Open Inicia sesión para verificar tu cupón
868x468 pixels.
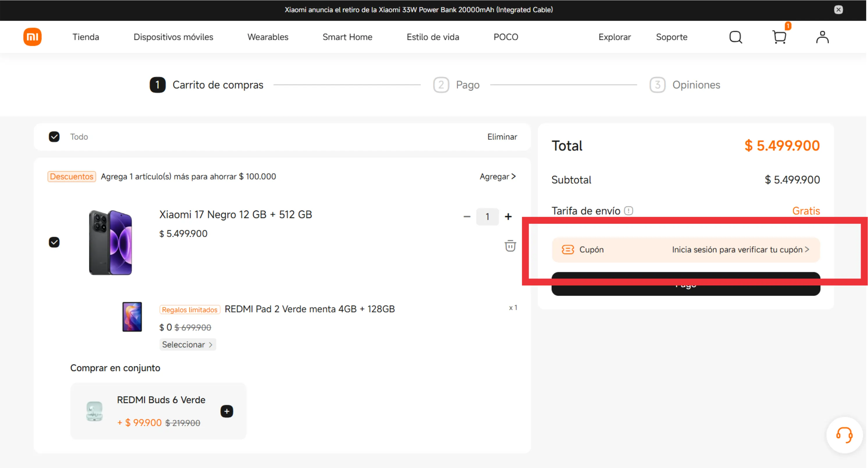pyautogui.click(x=740, y=249)
